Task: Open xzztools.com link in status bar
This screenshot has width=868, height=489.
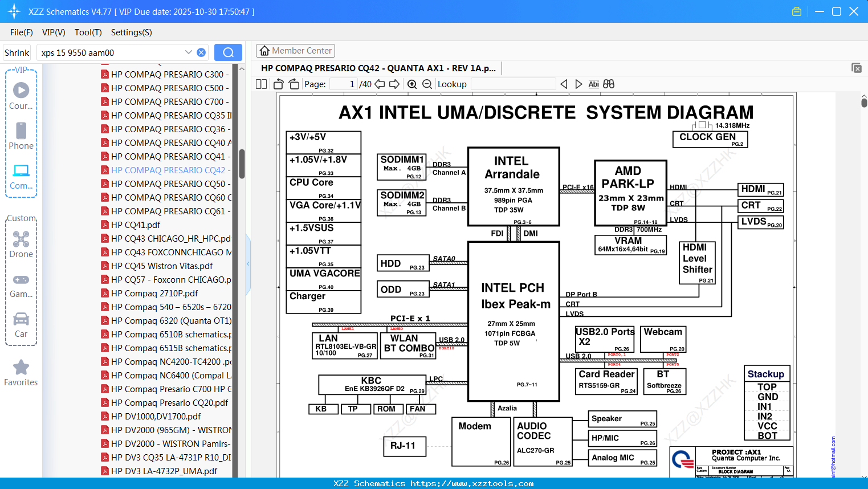Action: 472,483
